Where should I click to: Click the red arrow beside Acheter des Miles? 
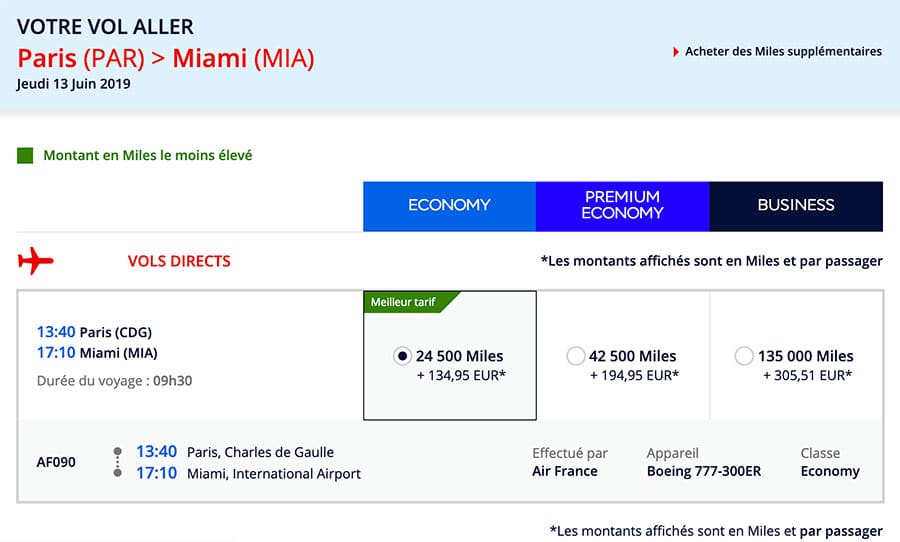(x=677, y=52)
